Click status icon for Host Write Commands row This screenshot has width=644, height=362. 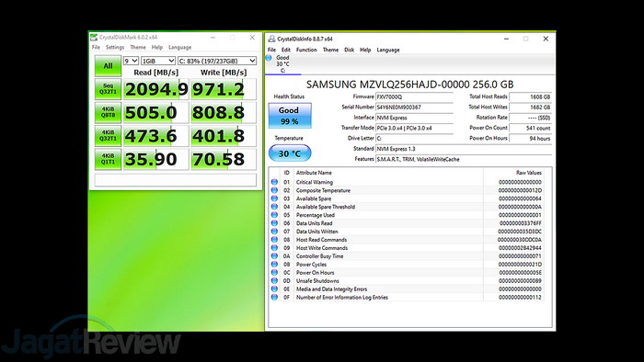click(274, 248)
